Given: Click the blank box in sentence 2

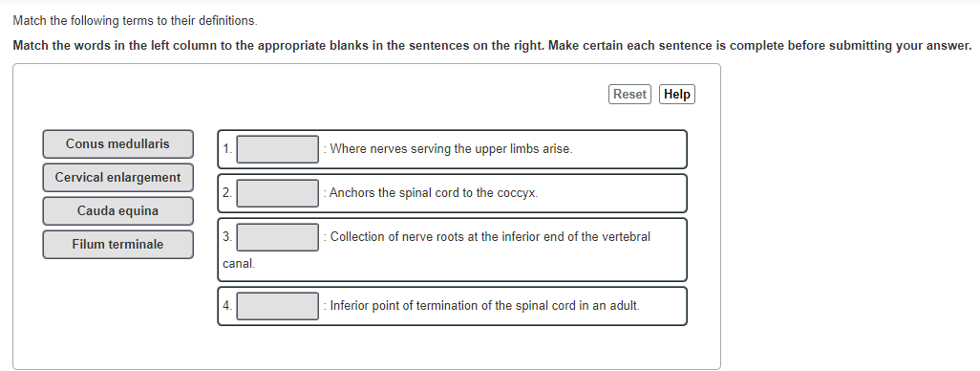Looking at the screenshot, I should 278,193.
